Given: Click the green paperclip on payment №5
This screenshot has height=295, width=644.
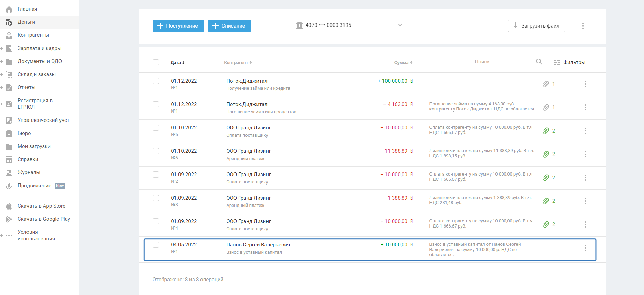Looking at the screenshot, I should click(x=546, y=131).
